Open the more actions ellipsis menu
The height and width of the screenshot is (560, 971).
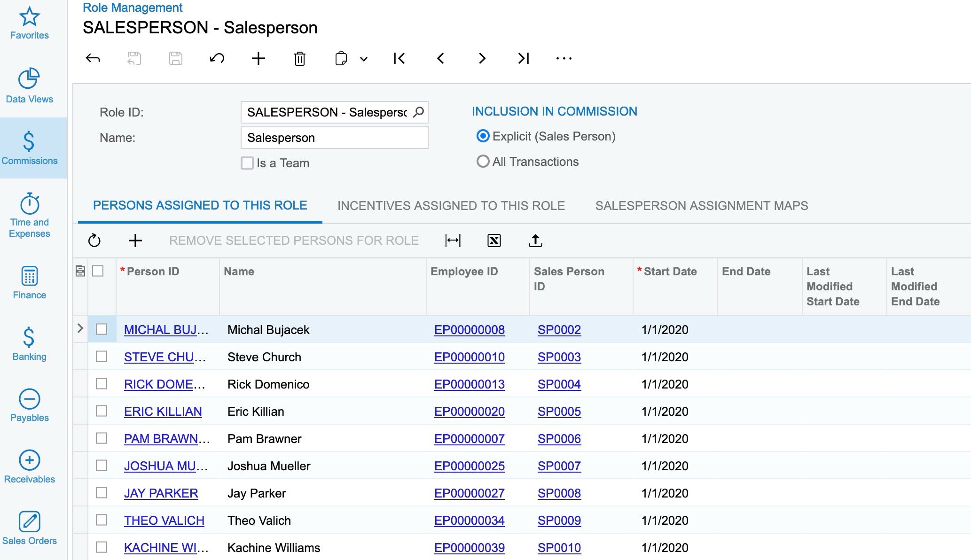(564, 58)
